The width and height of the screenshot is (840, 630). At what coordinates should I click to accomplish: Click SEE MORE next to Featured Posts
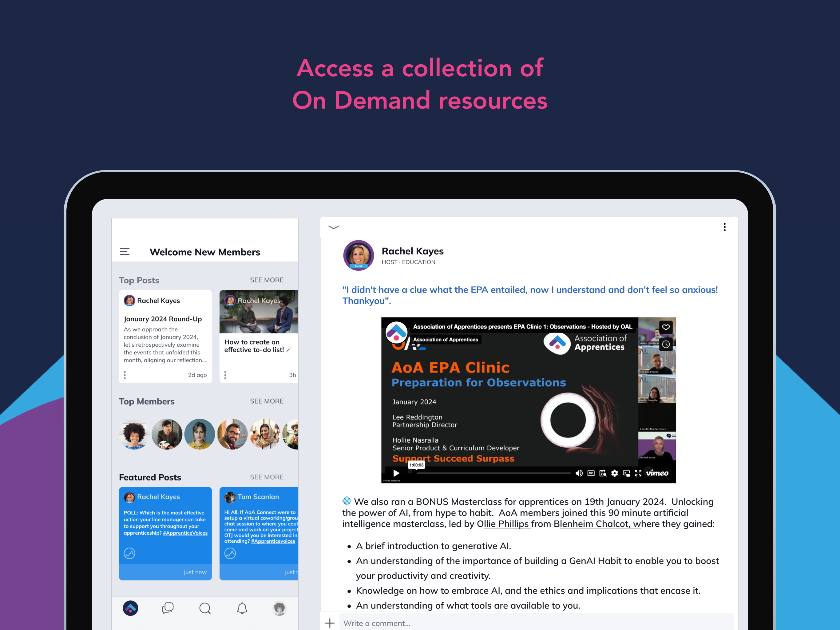click(267, 477)
